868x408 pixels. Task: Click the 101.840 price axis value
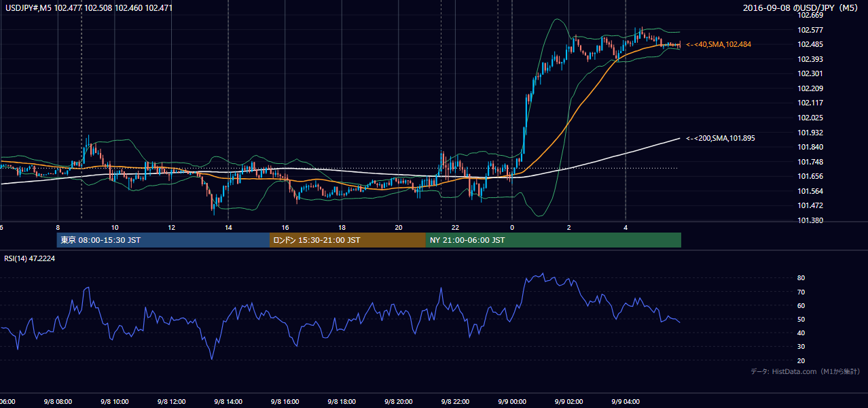pos(810,148)
